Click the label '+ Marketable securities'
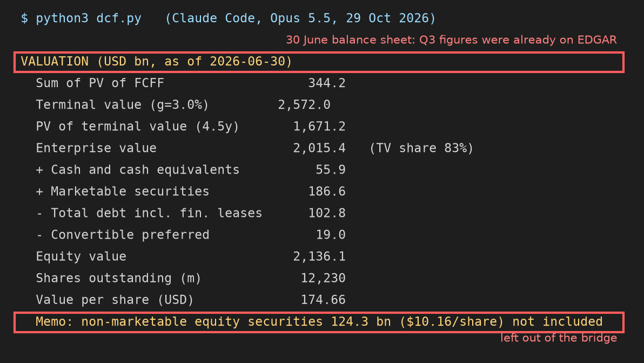The width and height of the screenshot is (644, 363). point(123,192)
